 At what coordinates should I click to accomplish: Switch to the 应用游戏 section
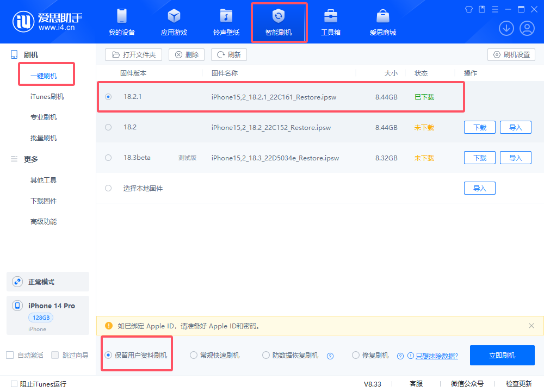[x=174, y=22]
